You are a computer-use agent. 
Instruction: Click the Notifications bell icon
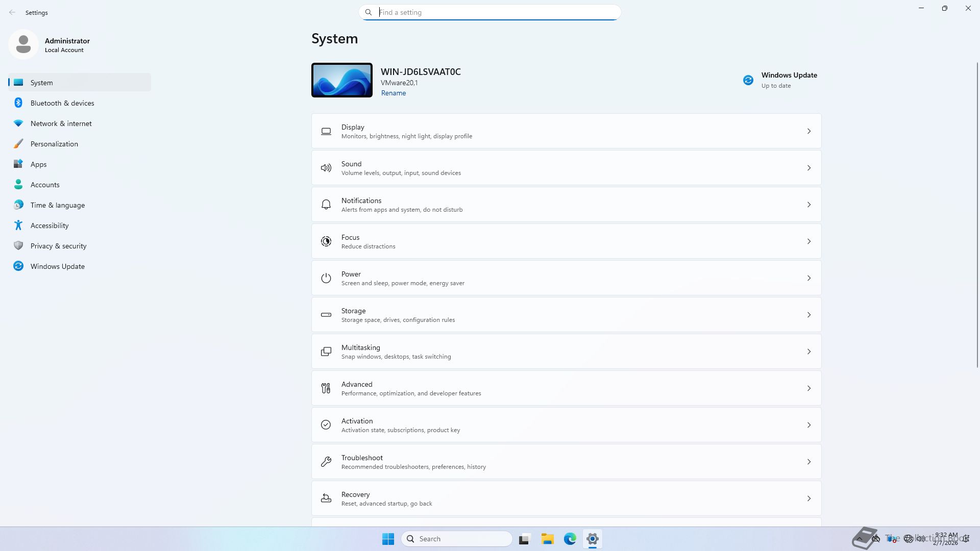[x=326, y=205]
